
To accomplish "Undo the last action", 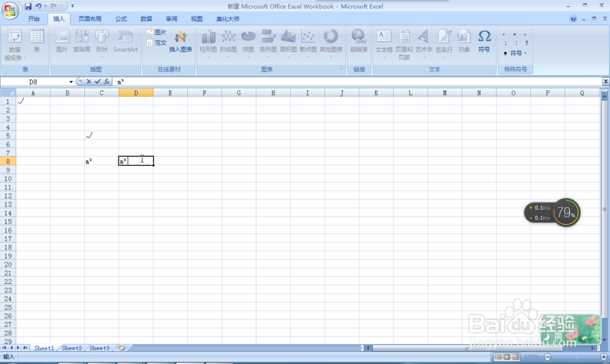I will (x=38, y=6).
